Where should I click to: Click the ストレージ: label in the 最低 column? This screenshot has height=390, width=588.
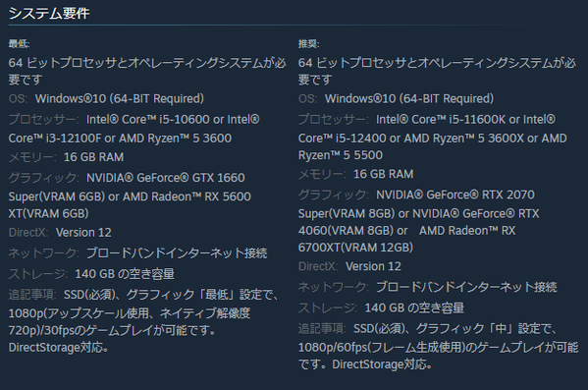[x=38, y=274]
